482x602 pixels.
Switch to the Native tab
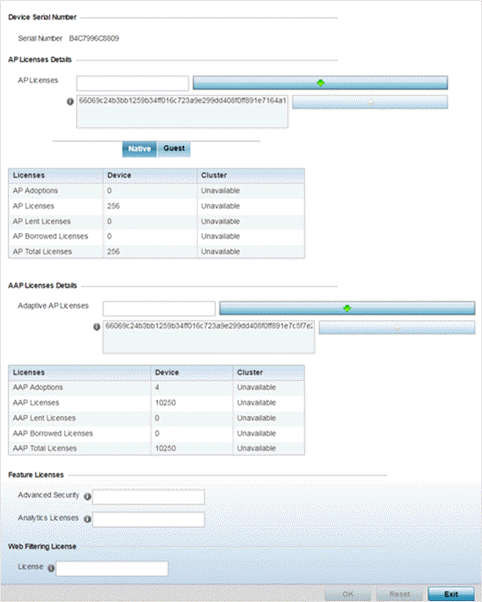[139, 149]
